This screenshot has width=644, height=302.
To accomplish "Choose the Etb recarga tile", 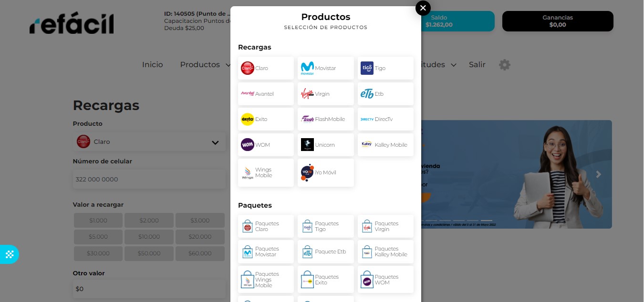I will point(385,94).
